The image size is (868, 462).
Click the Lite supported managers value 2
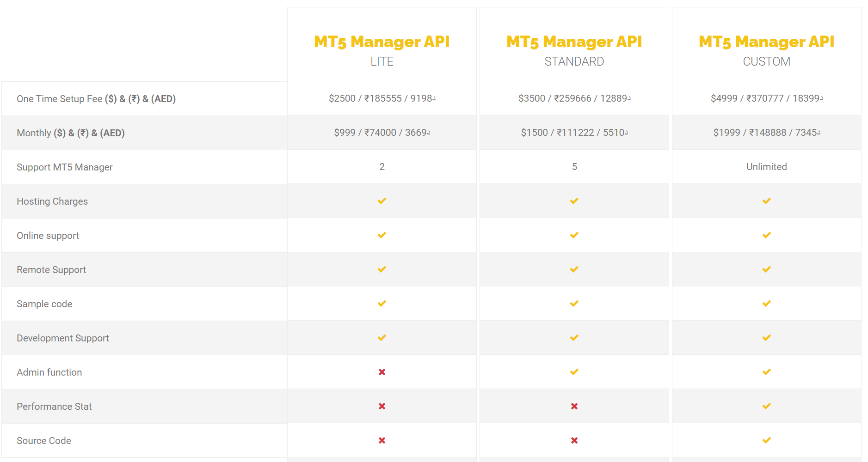pyautogui.click(x=382, y=167)
